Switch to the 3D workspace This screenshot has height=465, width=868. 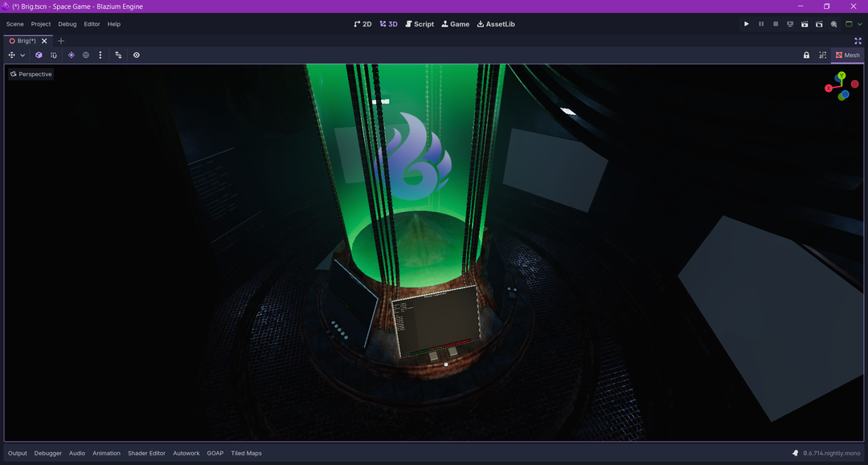pyautogui.click(x=389, y=24)
